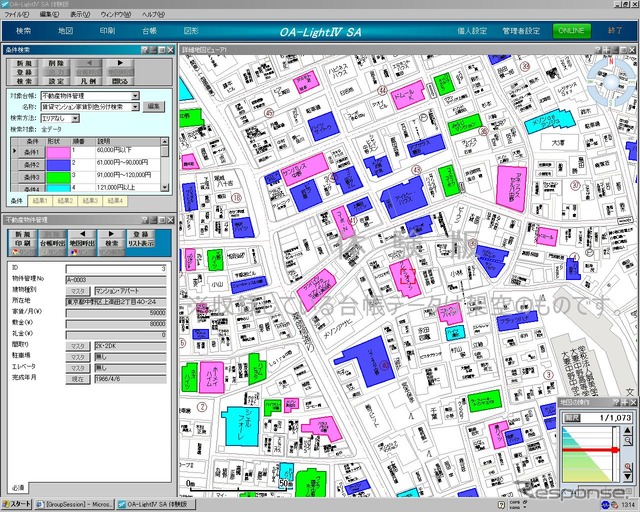Open the ヘルプ menu
This screenshot has width=640, height=512.
coord(153,14)
